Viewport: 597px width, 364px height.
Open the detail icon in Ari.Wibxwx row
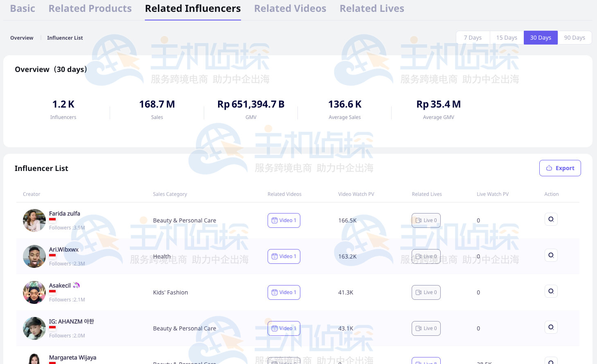tap(551, 255)
